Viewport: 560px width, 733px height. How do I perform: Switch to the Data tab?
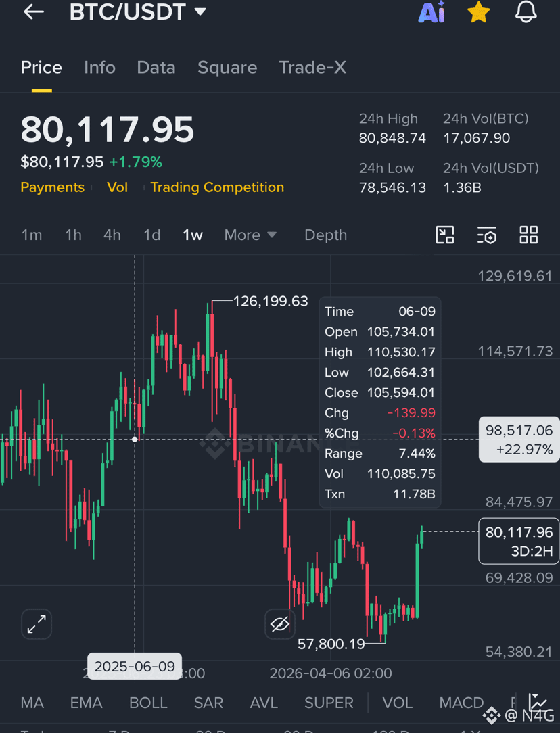156,68
